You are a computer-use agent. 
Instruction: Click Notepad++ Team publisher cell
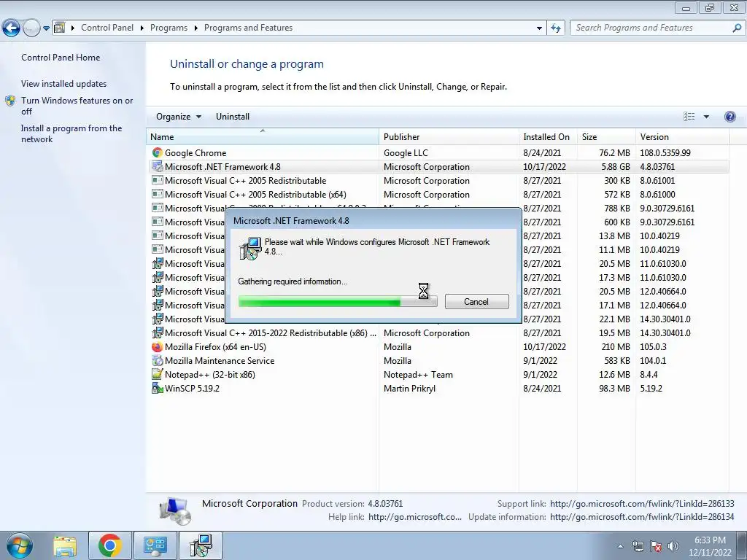coord(418,374)
